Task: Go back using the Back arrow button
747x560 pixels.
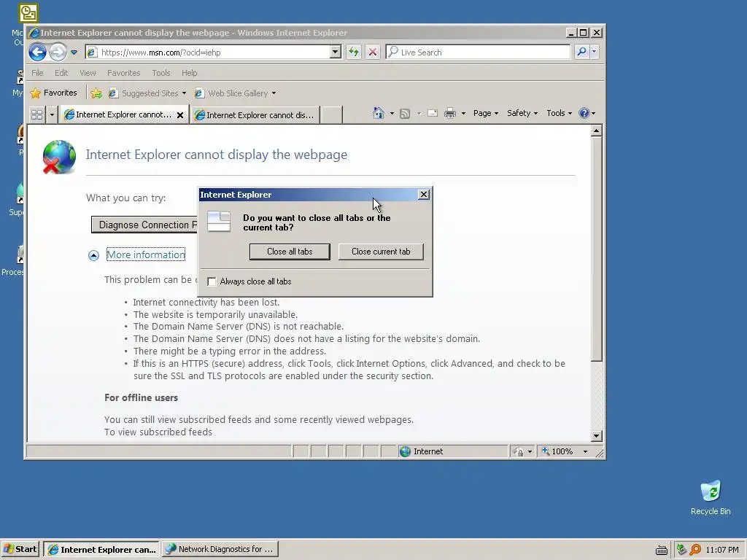Action: point(38,52)
